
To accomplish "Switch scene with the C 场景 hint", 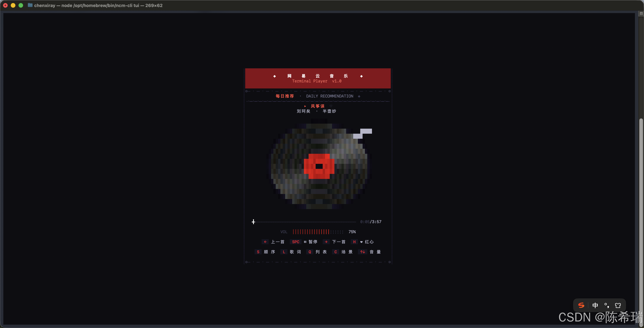I will pos(342,252).
